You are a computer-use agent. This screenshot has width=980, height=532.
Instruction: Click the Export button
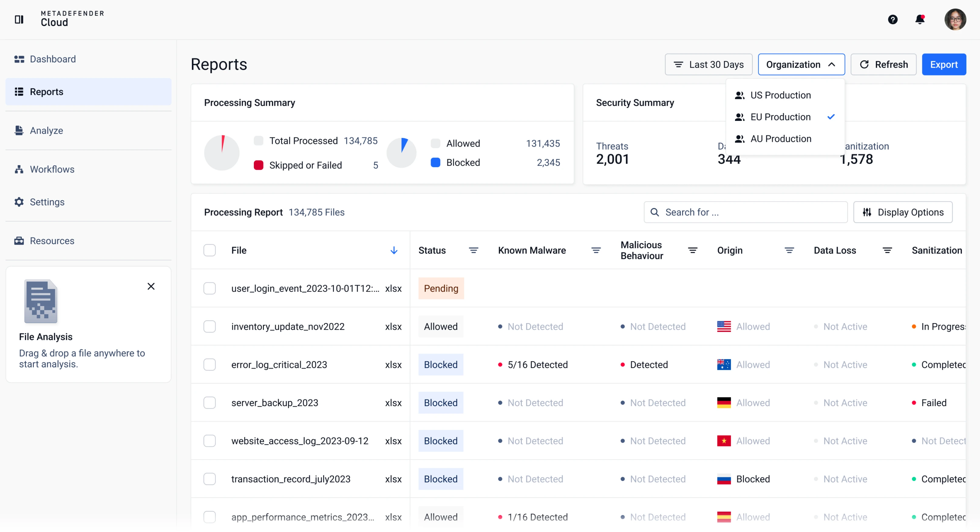(x=944, y=65)
